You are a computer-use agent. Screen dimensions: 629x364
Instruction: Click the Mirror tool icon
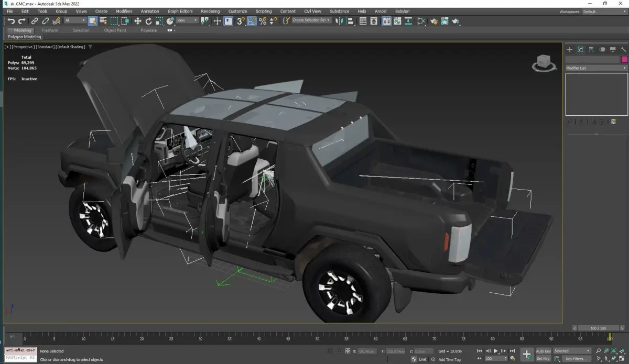339,21
